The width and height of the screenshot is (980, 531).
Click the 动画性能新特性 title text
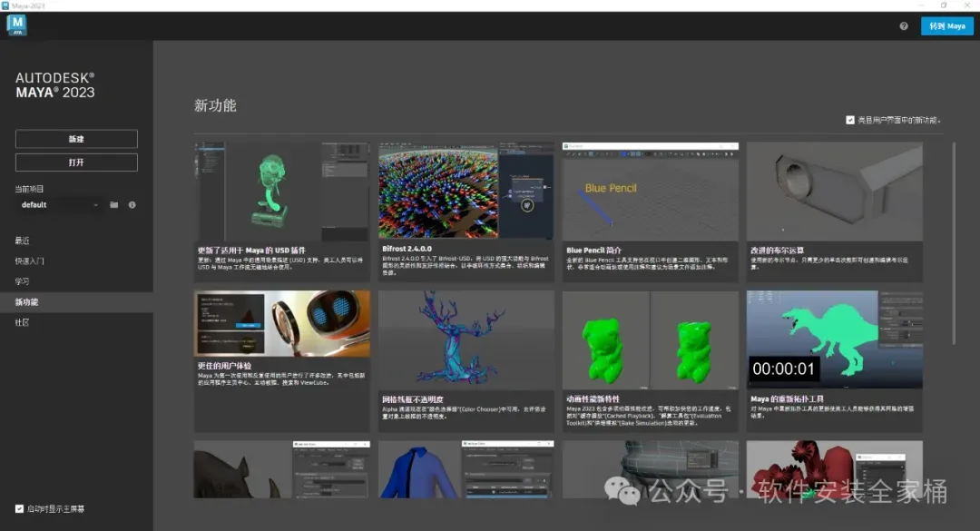click(593, 399)
